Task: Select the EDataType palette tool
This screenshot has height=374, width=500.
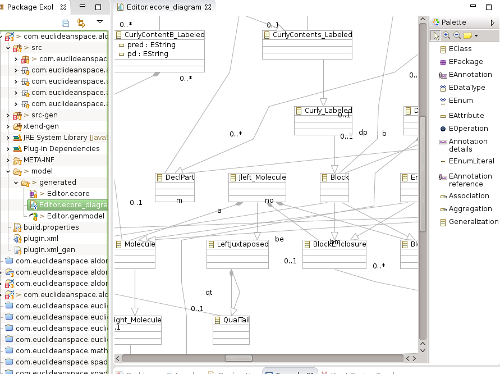Action: (462, 88)
